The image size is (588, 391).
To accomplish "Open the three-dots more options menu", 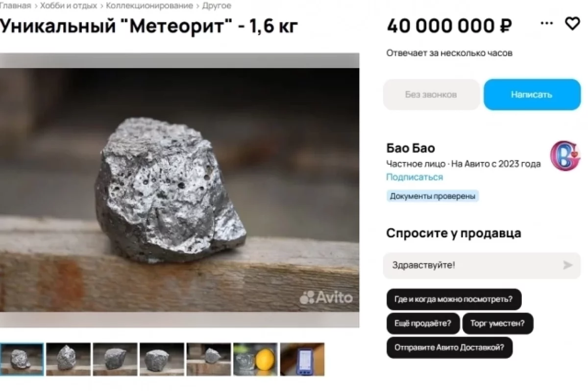I will coord(546,24).
